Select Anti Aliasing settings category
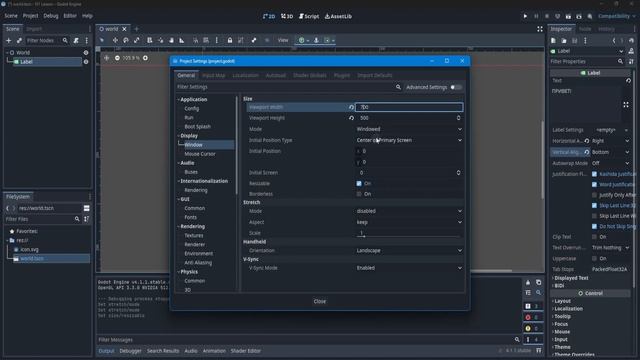Screen dimensions: 640x360 [198, 262]
